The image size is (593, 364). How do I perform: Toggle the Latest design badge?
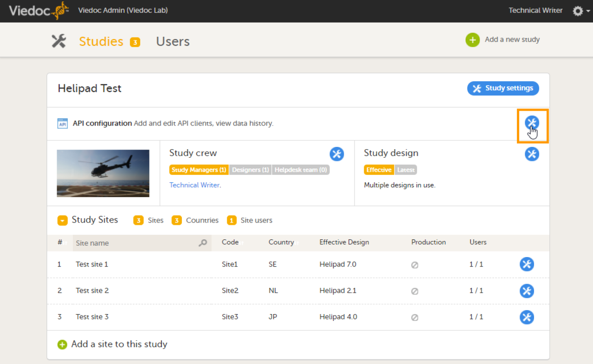(406, 170)
